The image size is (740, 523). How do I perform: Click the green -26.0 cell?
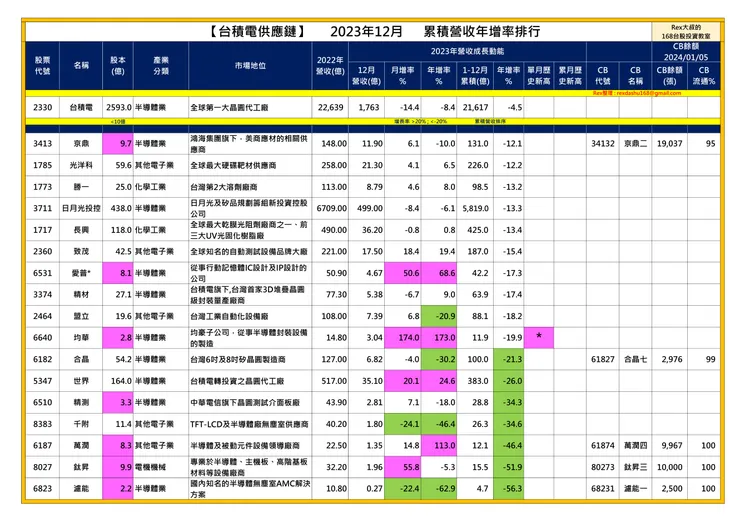coord(509,381)
